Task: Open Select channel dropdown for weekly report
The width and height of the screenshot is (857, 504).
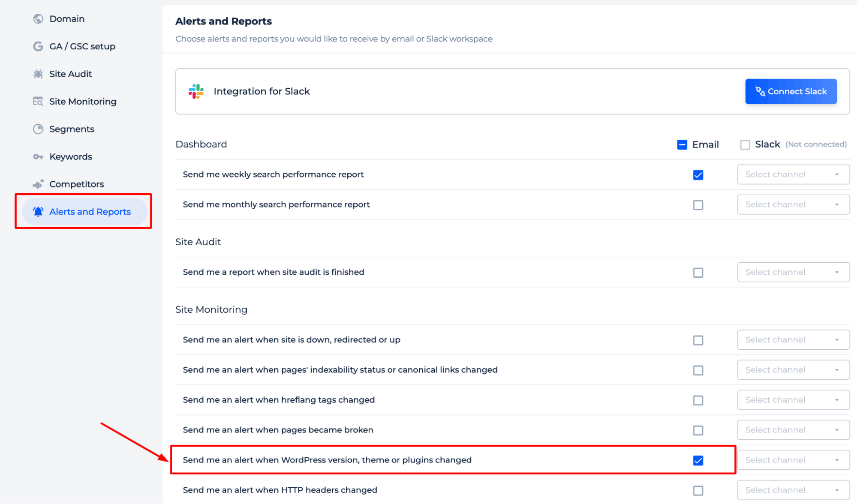Action: click(x=793, y=174)
